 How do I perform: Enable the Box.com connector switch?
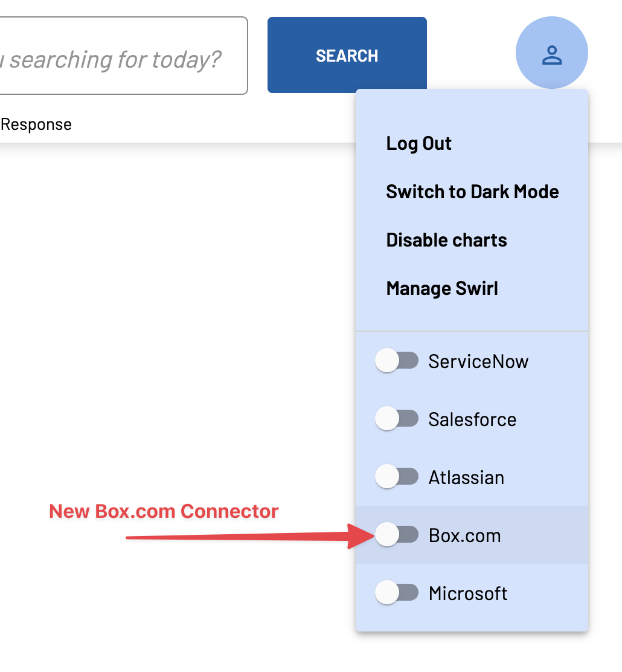click(x=397, y=534)
